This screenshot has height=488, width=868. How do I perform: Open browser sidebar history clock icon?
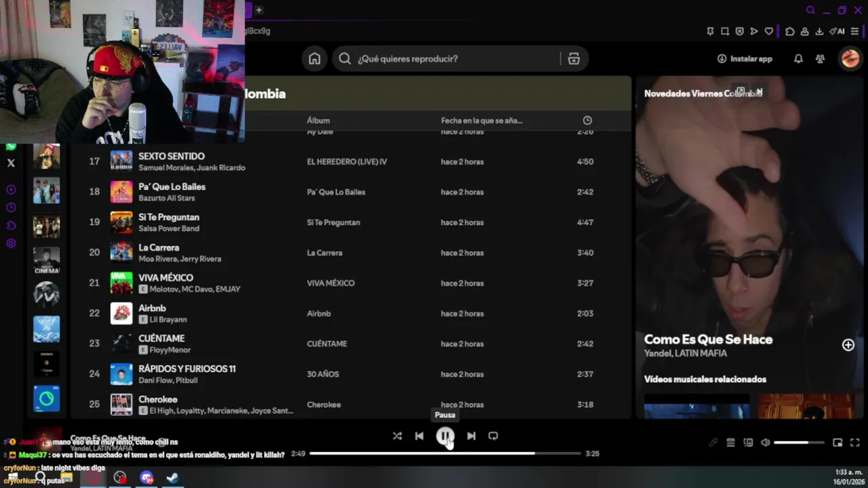pos(11,207)
